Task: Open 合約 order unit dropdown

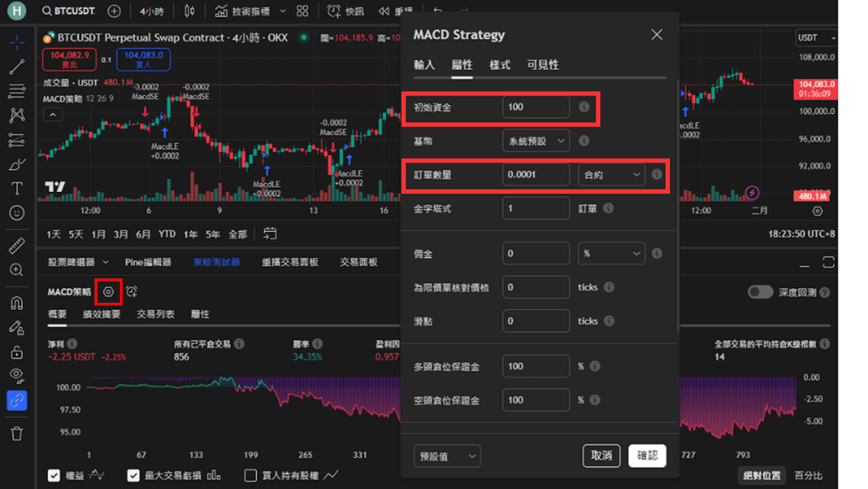Action: (612, 174)
